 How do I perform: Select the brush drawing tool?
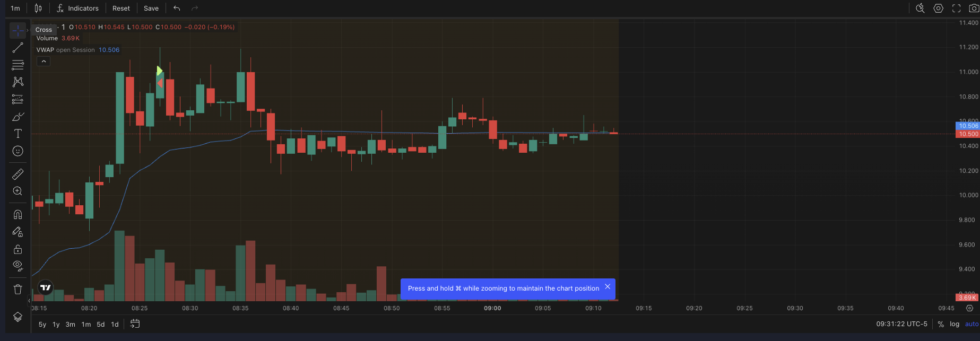click(x=18, y=117)
